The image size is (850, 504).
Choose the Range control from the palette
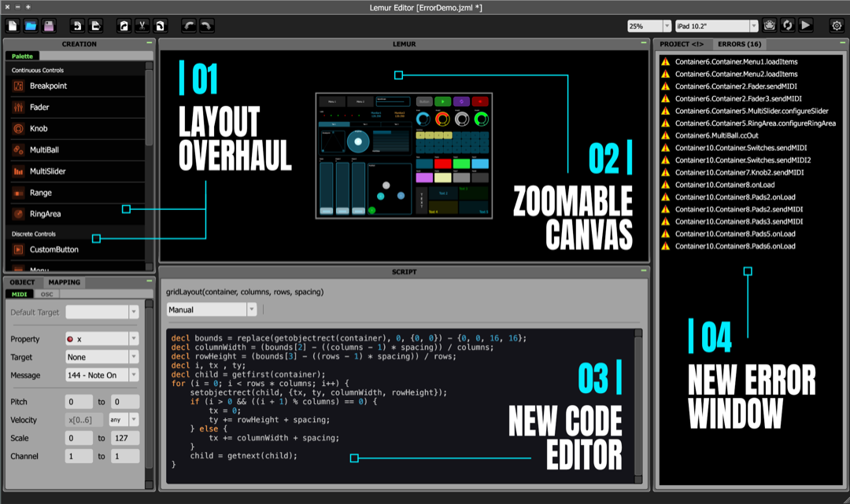(x=77, y=192)
